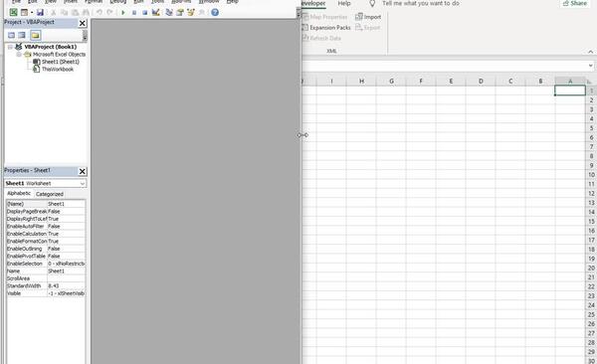
Task: Select the (Name) property row
Action: coord(46,204)
